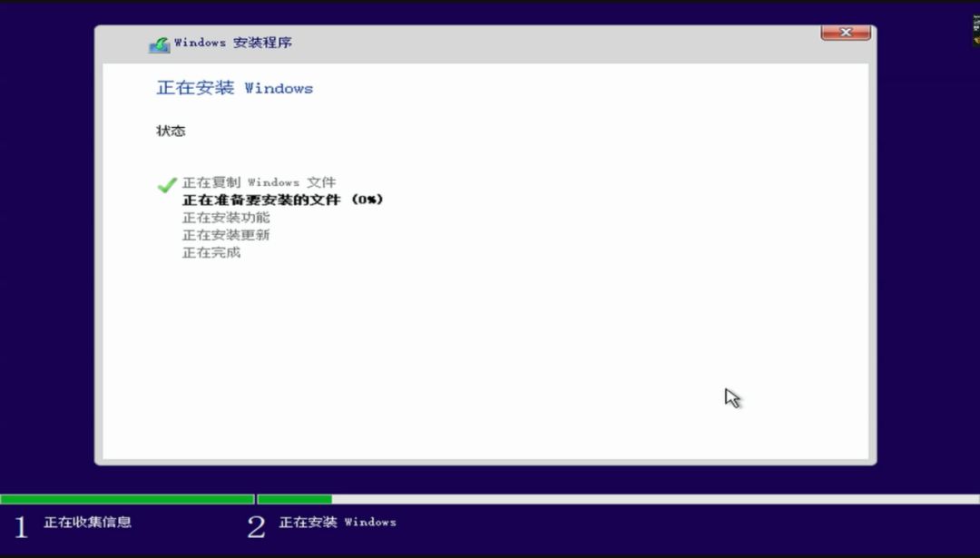Click the "正在安装 Windows" blue heading

[x=233, y=88]
